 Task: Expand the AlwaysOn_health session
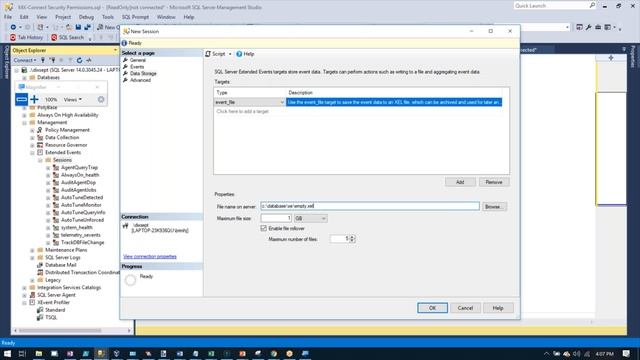[48, 175]
